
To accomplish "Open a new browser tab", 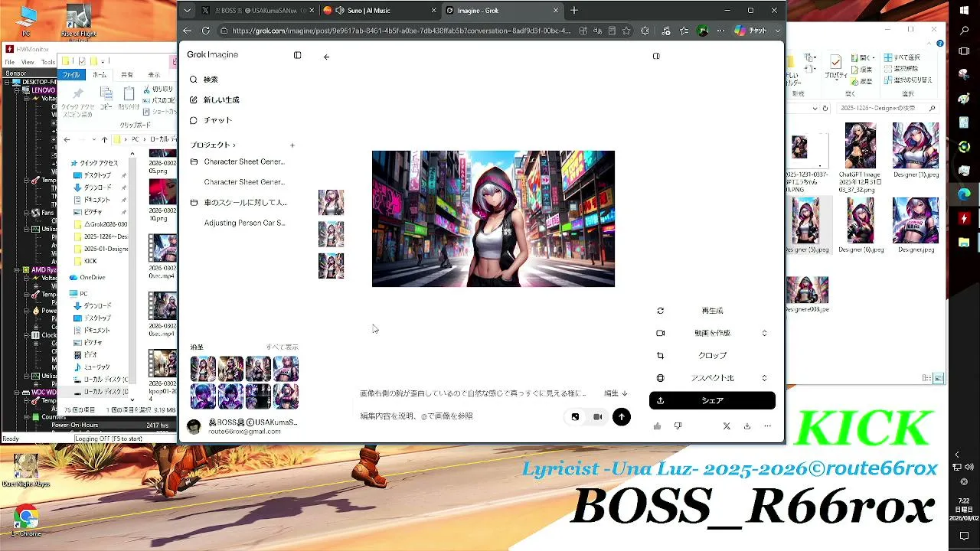I will click(574, 11).
